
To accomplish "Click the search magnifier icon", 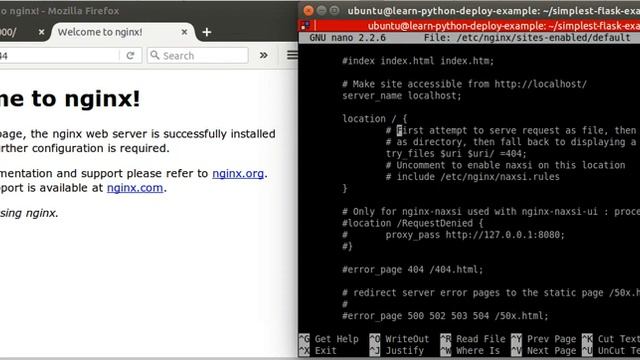I will coord(155,55).
